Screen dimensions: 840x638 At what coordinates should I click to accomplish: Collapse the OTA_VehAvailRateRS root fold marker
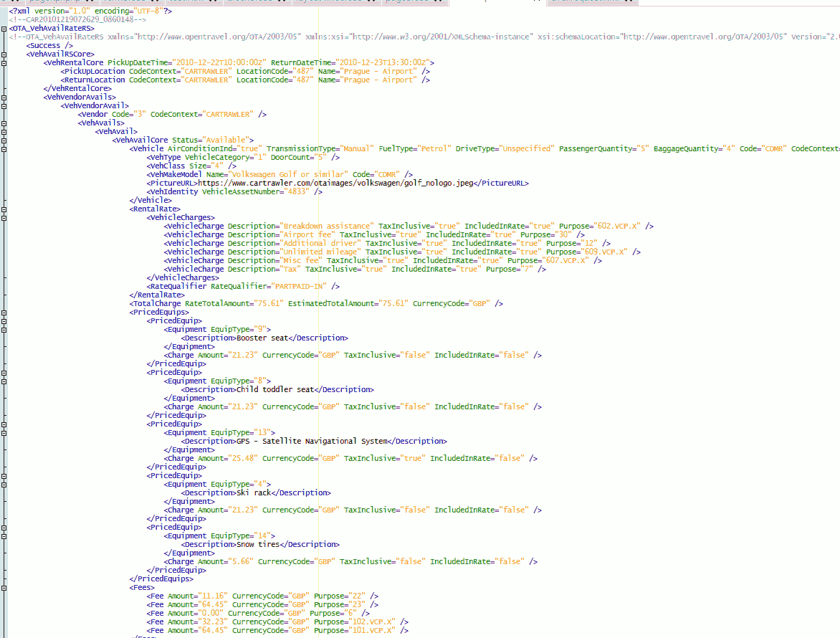coord(4,29)
